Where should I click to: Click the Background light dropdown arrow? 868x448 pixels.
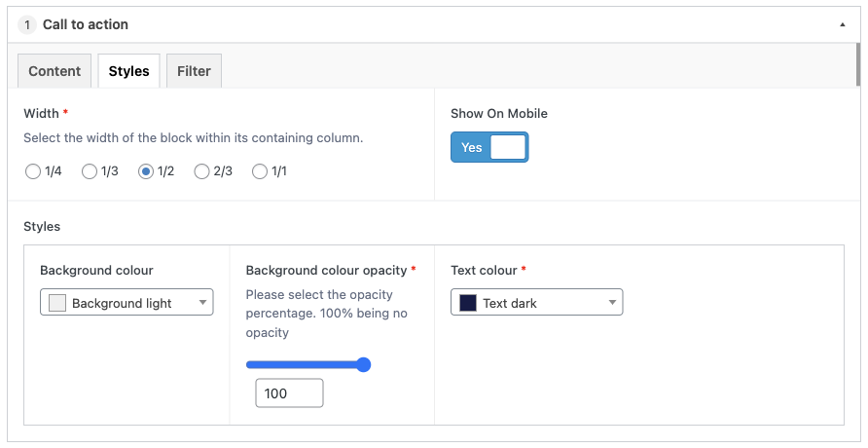point(202,302)
